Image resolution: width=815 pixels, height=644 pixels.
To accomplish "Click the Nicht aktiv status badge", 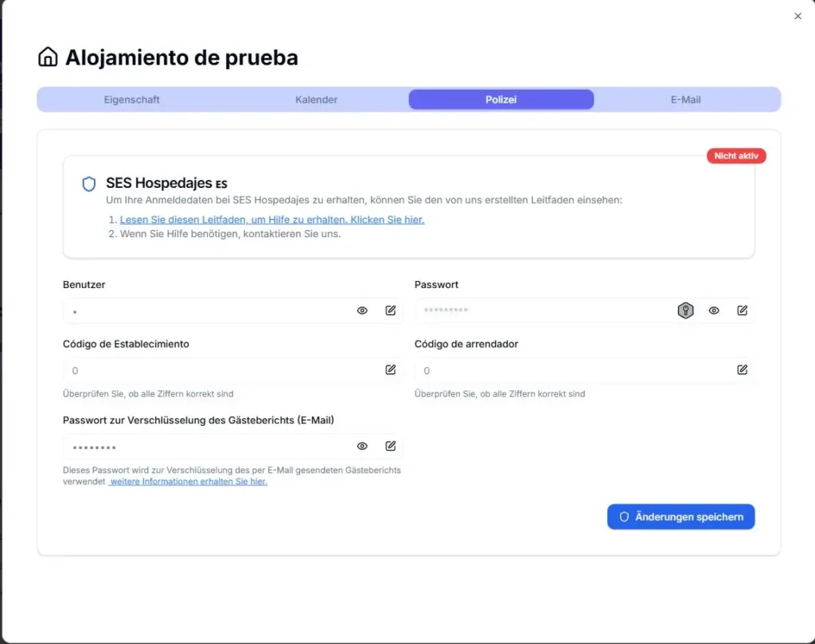I will point(736,155).
